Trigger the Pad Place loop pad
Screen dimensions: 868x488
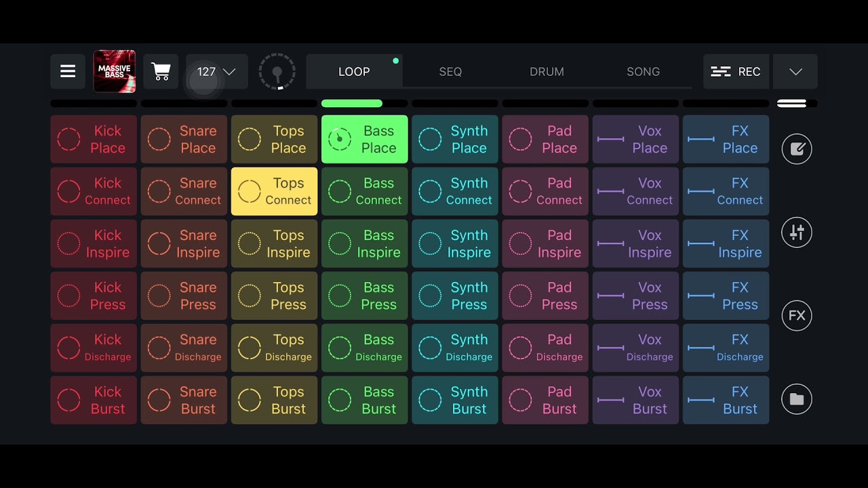coord(545,139)
